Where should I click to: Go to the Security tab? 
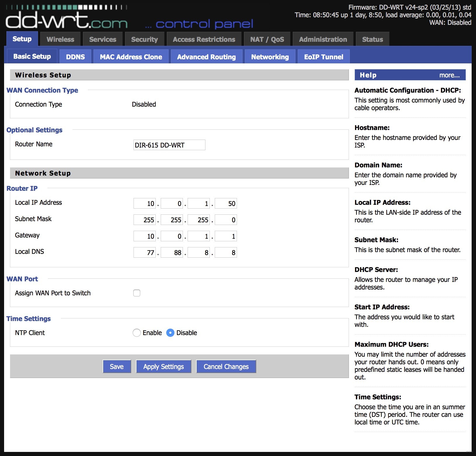[x=144, y=39]
